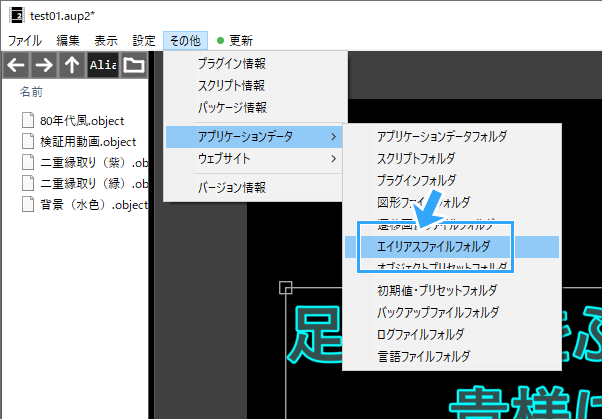Select file icon of 80年代風.object
602x419 pixels.
[x=28, y=120]
